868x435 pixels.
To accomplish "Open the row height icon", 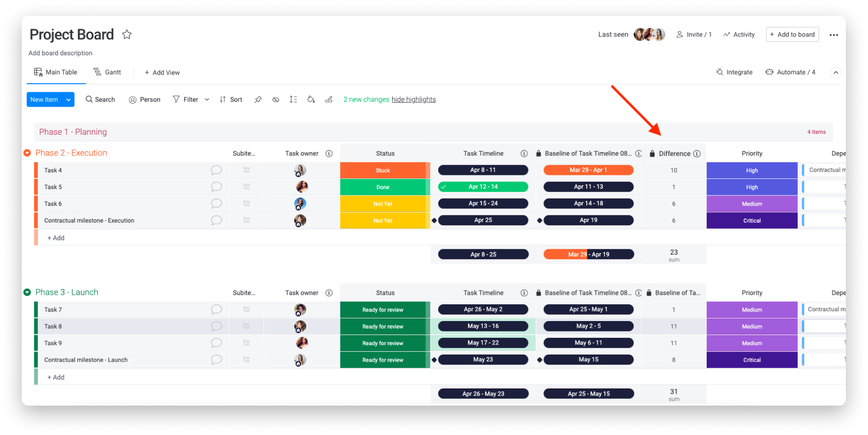I will pos(293,99).
